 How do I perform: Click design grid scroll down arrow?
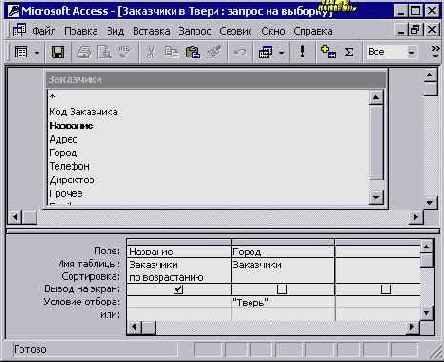tap(427, 313)
